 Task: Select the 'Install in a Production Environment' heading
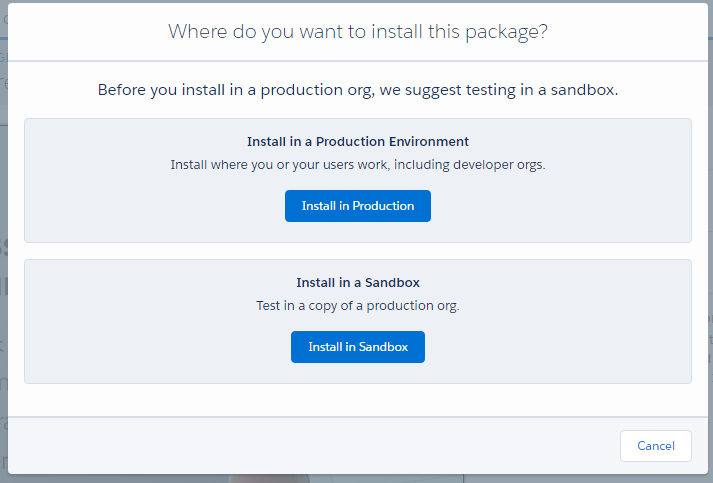358,142
